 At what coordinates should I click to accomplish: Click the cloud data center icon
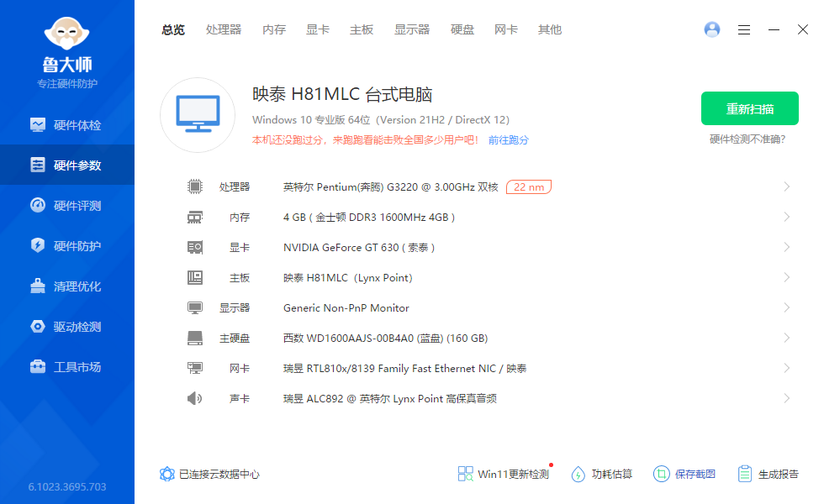pos(166,474)
